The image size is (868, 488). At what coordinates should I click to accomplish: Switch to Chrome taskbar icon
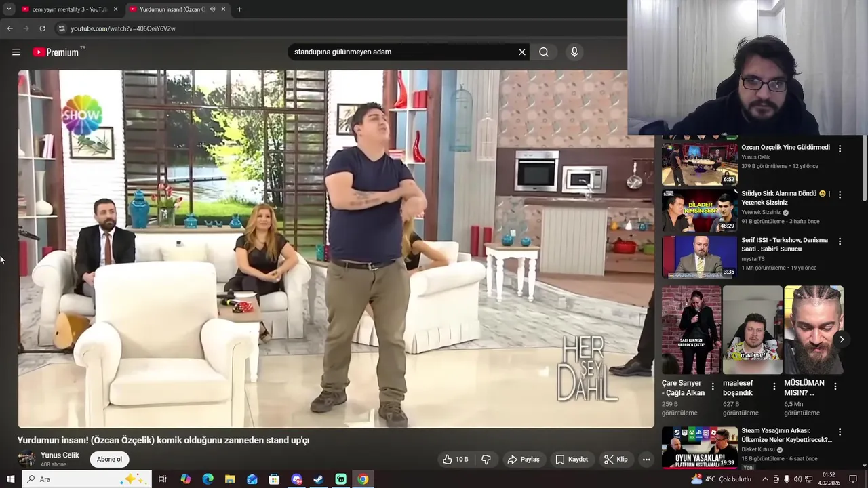363,479
